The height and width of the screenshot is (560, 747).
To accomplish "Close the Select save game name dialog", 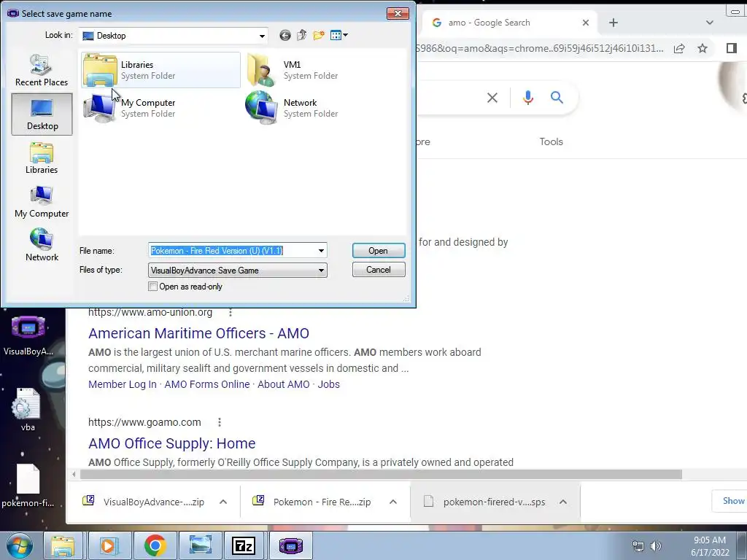I will pos(398,13).
